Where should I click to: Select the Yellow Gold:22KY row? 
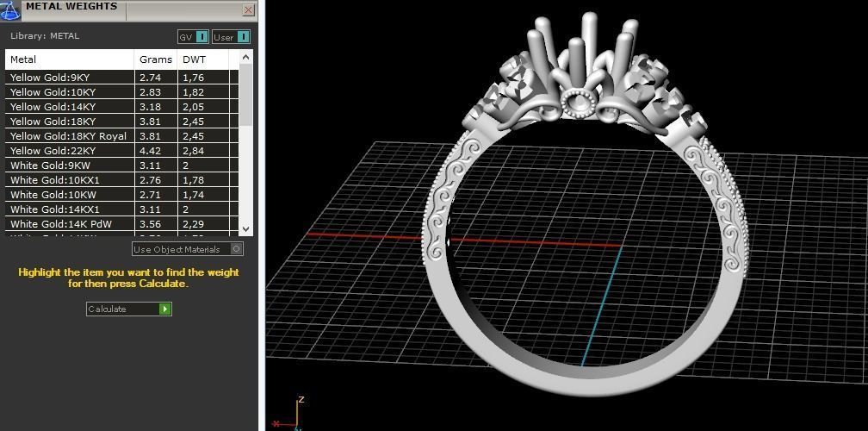click(x=121, y=151)
